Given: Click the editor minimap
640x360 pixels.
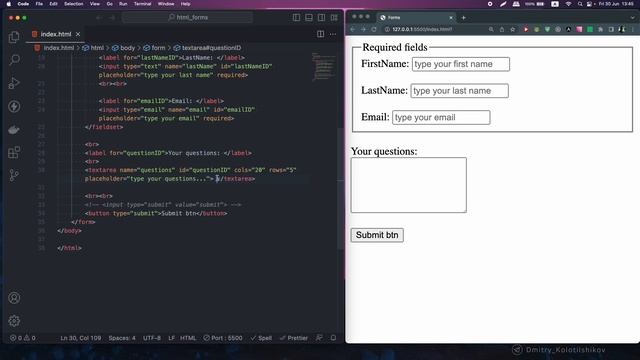Looking at the screenshot, I should click(323, 67).
